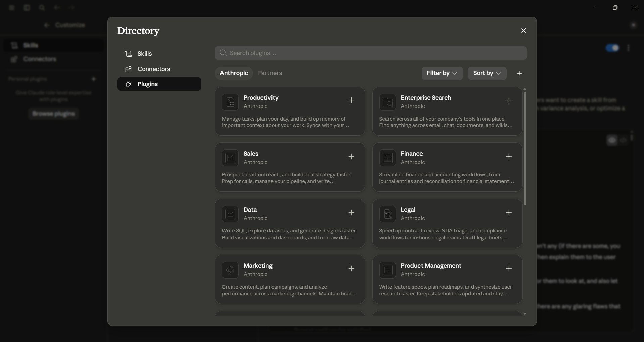Open Skills in the background Customize sidebar
The image size is (644, 342).
click(54, 45)
